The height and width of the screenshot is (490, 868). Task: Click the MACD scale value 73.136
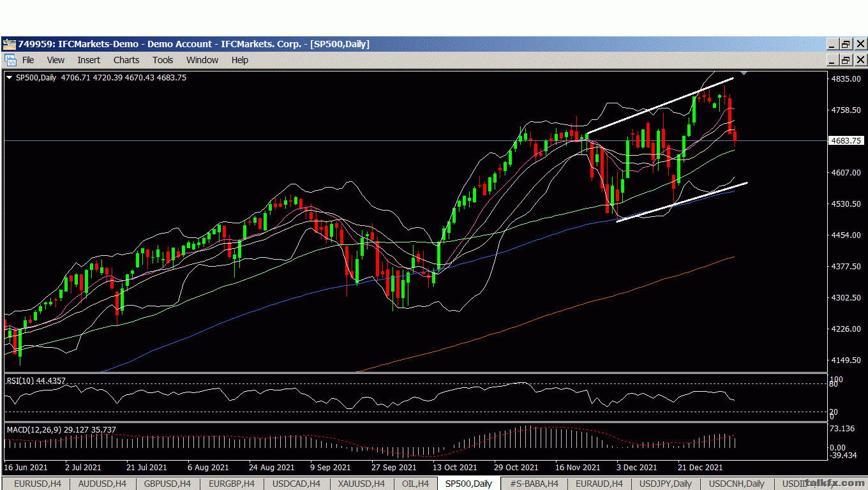tap(842, 428)
